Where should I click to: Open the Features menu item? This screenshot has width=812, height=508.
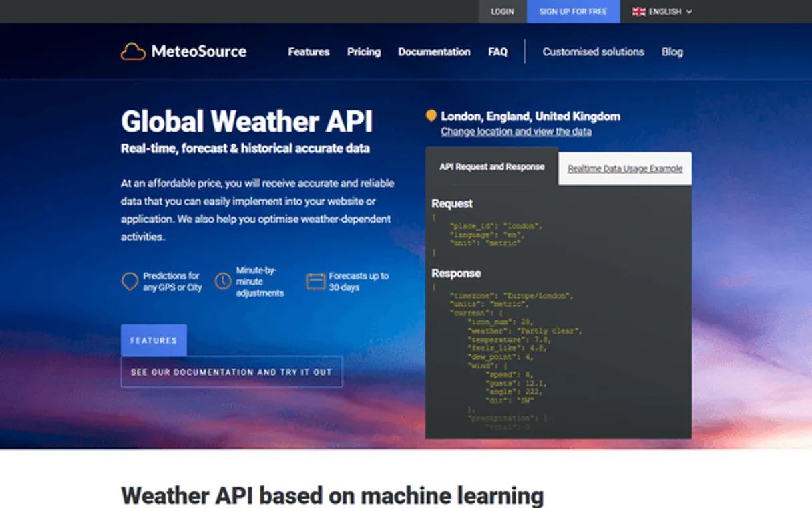[x=309, y=52]
